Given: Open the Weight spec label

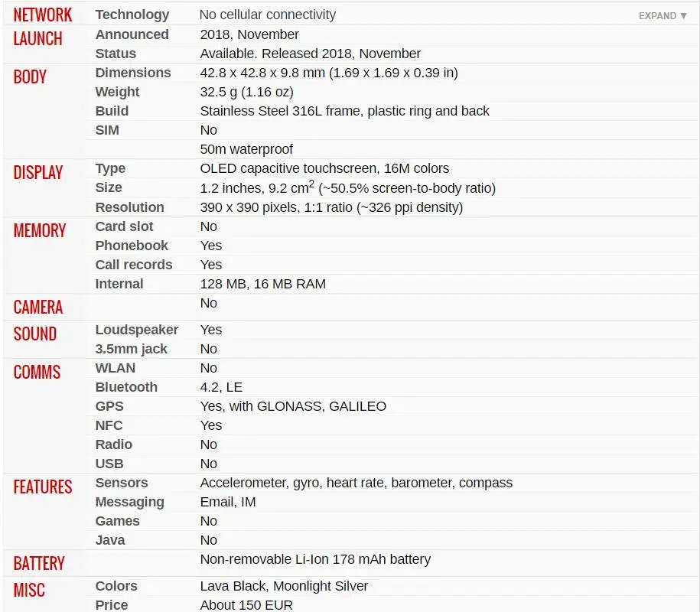Looking at the screenshot, I should (x=117, y=92).
